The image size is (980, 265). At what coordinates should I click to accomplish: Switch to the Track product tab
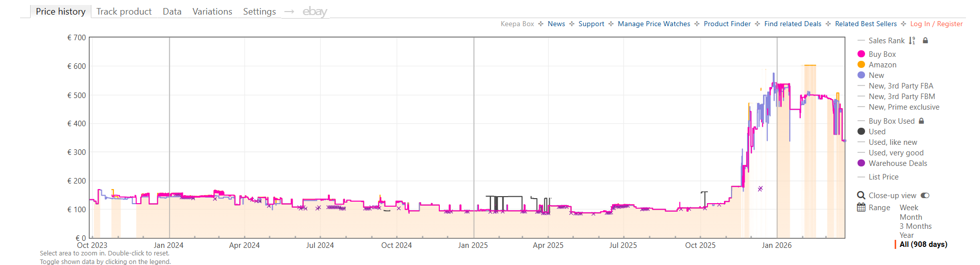pyautogui.click(x=124, y=12)
